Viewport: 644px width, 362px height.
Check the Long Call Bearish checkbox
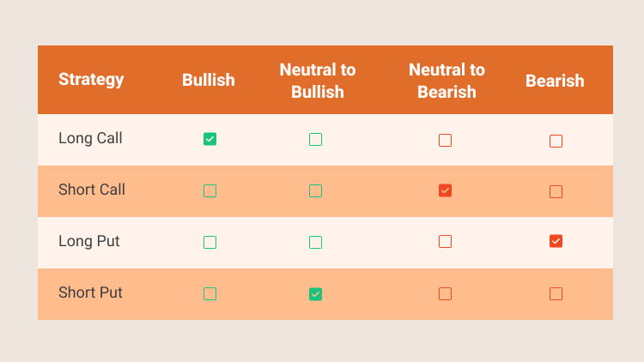tap(556, 142)
